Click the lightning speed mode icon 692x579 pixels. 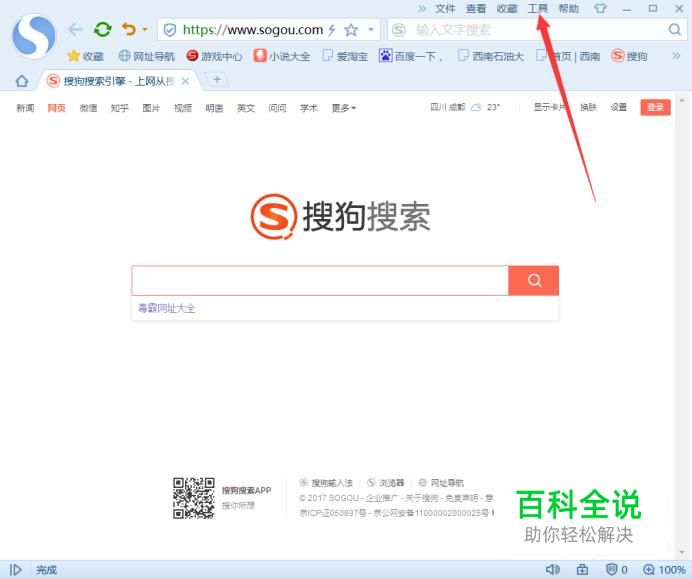pos(331,30)
